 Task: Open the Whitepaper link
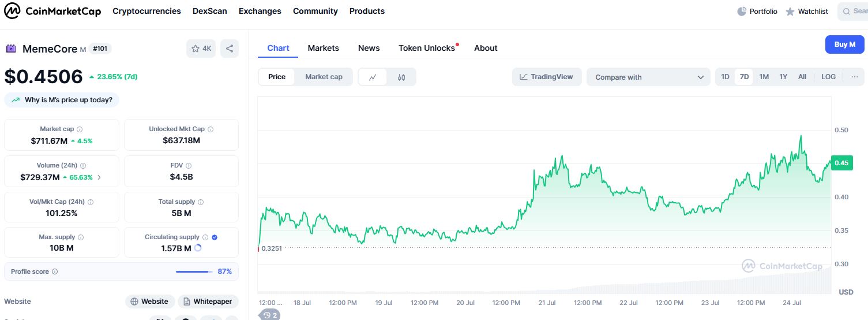208,302
